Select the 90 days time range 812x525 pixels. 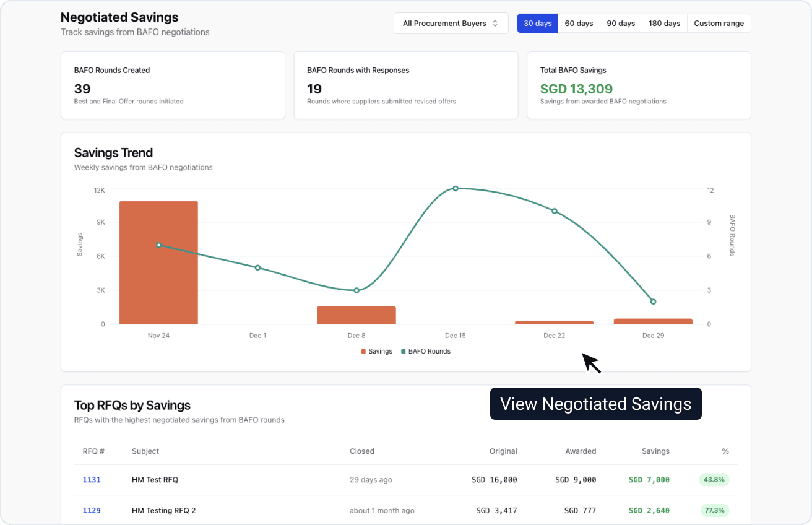pyautogui.click(x=620, y=23)
